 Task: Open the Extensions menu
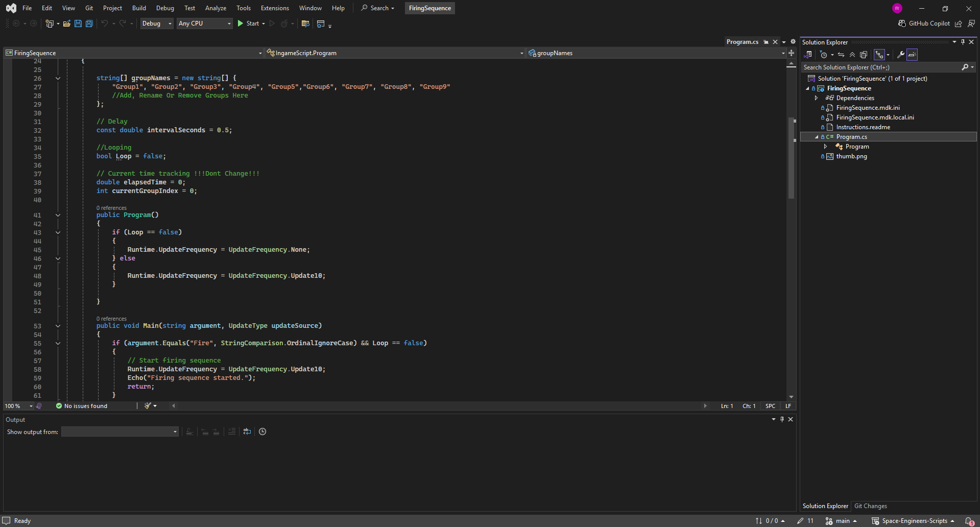[x=275, y=8]
